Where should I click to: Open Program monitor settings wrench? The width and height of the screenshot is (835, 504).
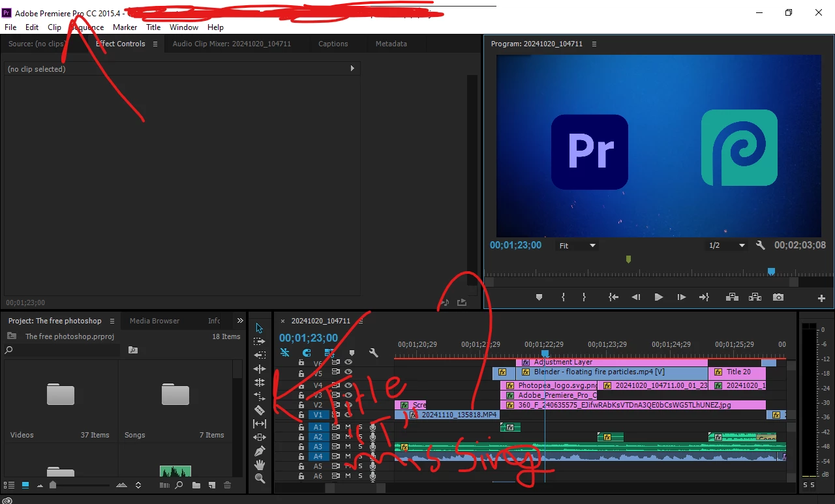click(760, 246)
